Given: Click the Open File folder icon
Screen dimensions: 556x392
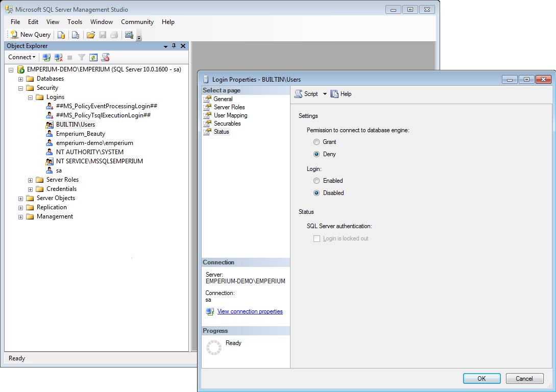Looking at the screenshot, I should [x=91, y=35].
